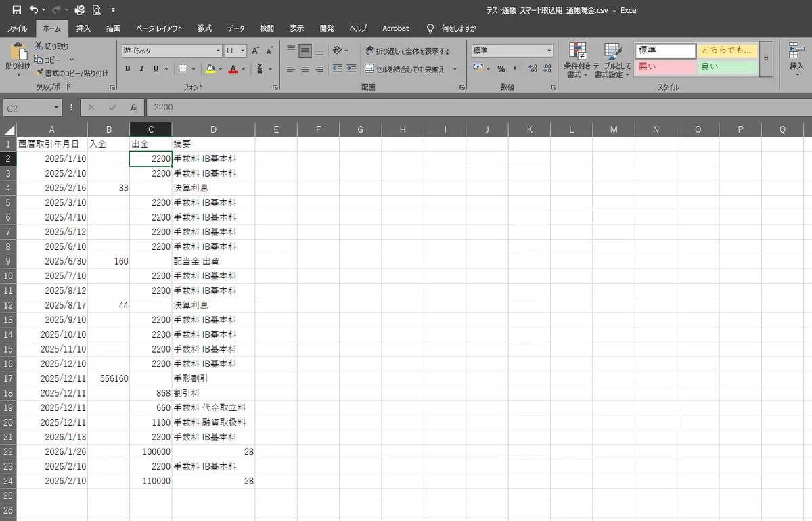This screenshot has width=812, height=521.
Task: Select column D header
Action: [213, 129]
